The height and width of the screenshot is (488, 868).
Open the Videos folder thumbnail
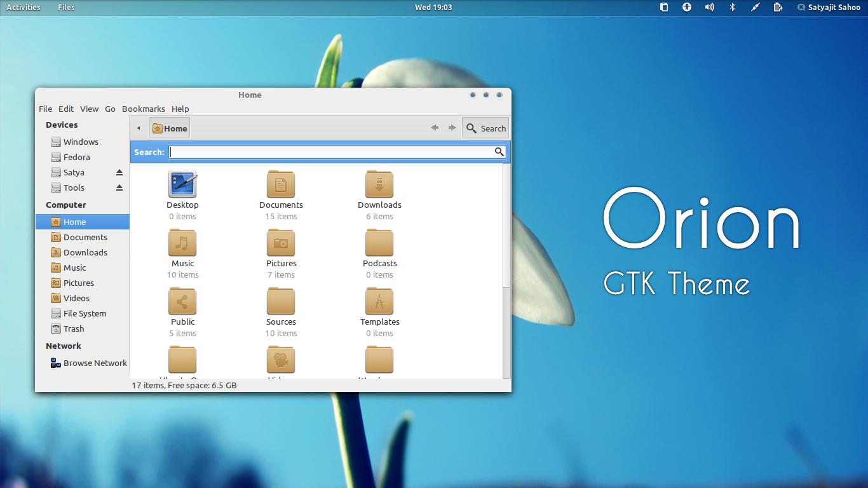pos(281,359)
